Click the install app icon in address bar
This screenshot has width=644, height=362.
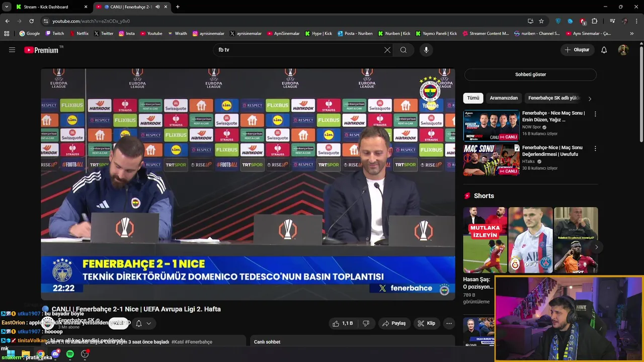click(x=530, y=21)
